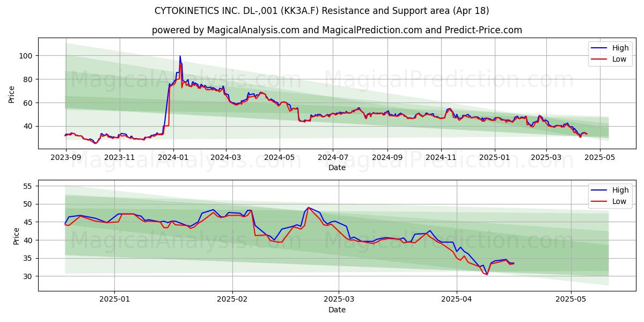Click the 'Price' y-axis label of upper chart

12,94
